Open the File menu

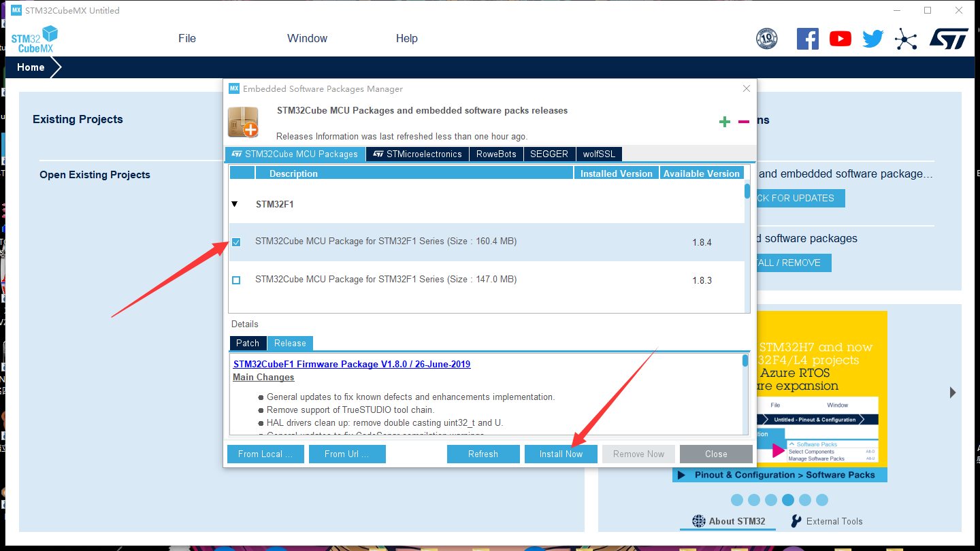187,39
